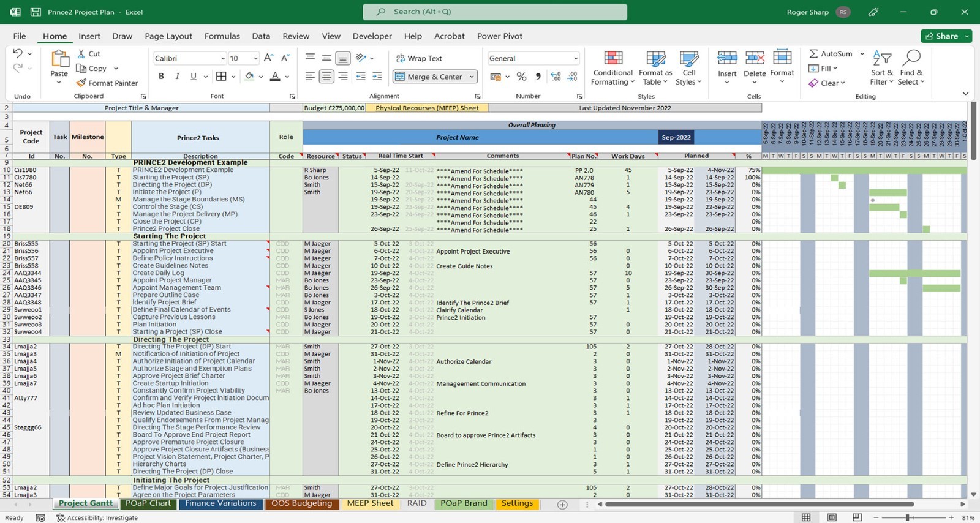Screen dimensions: 980x523
Task: Apply the Font Color swatch
Action: tap(275, 77)
